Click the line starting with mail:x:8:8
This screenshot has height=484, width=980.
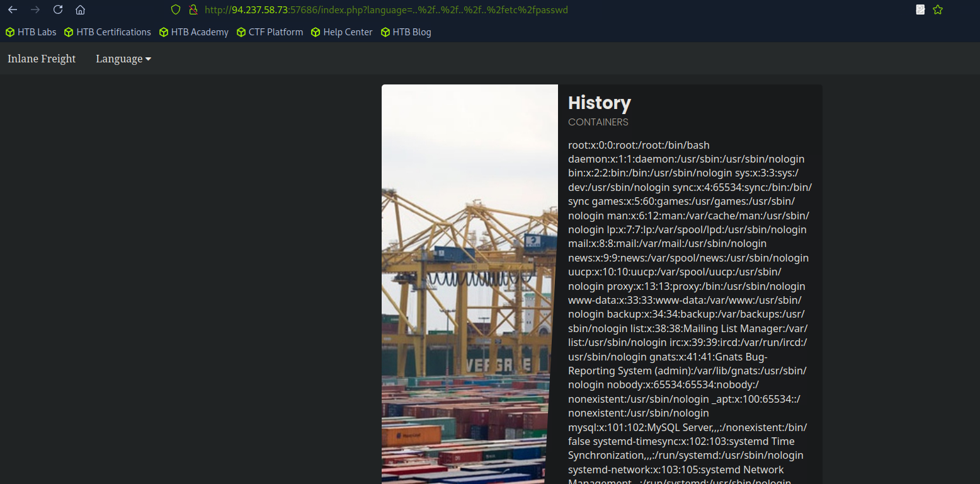pyautogui.click(x=668, y=244)
